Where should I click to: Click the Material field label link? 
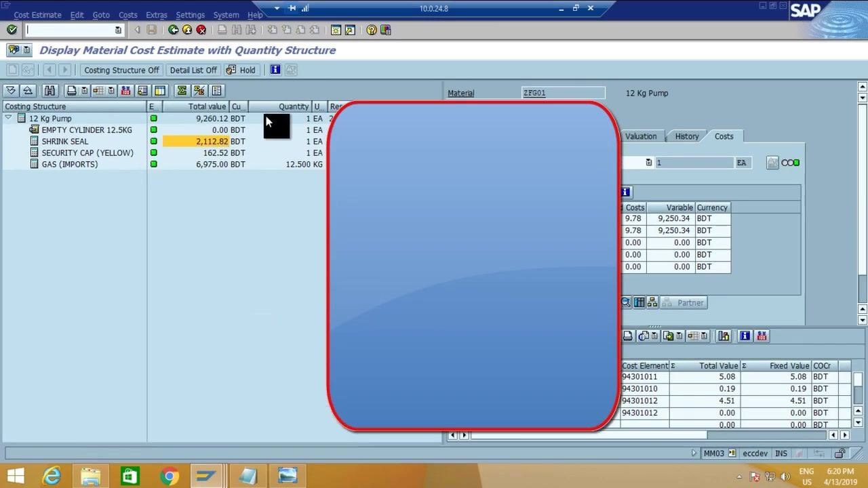(461, 94)
